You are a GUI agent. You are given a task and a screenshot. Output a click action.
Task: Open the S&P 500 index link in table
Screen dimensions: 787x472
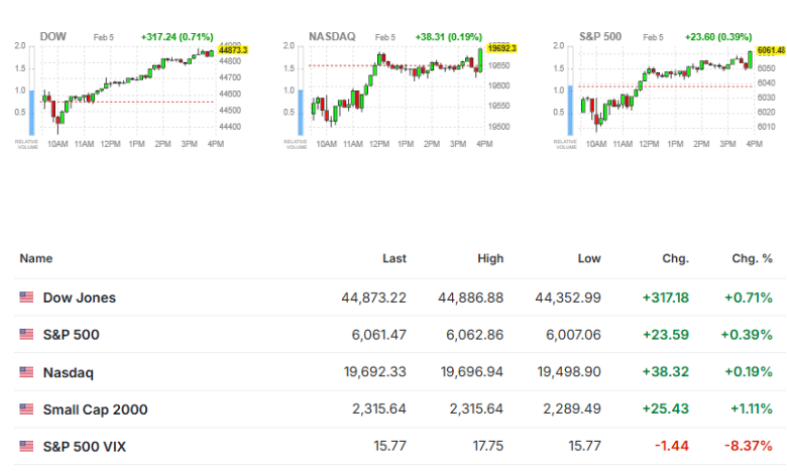pos(71,335)
